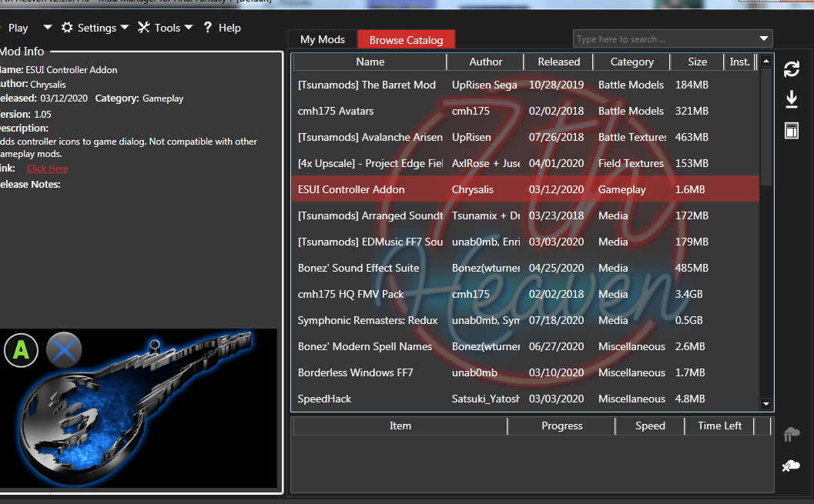Select [Tsunamods] Arranged Soundtrack row
Viewport: 814px width, 504px height.
coord(525,215)
